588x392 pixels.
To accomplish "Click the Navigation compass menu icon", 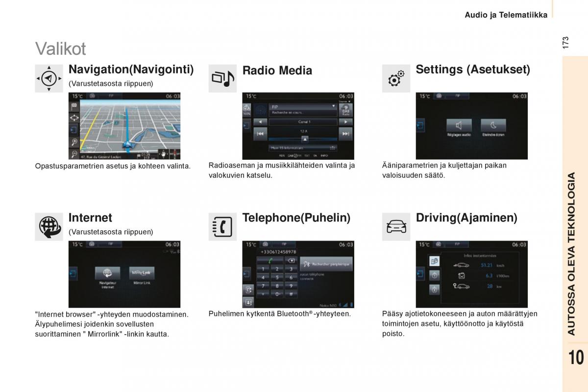I will [x=49, y=78].
